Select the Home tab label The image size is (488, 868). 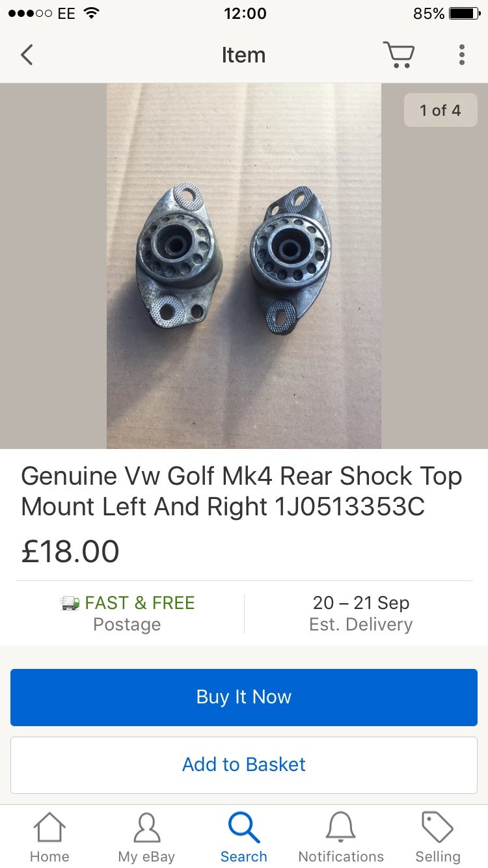click(49, 856)
